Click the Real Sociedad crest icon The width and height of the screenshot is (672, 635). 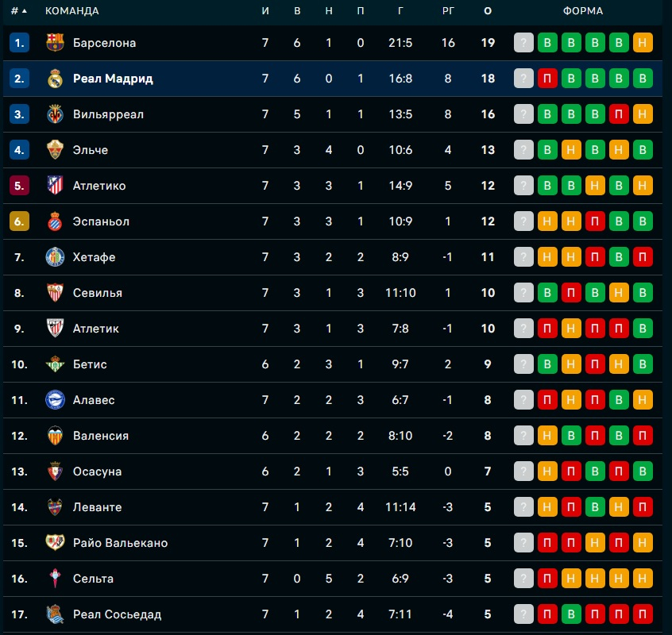pyautogui.click(x=55, y=614)
